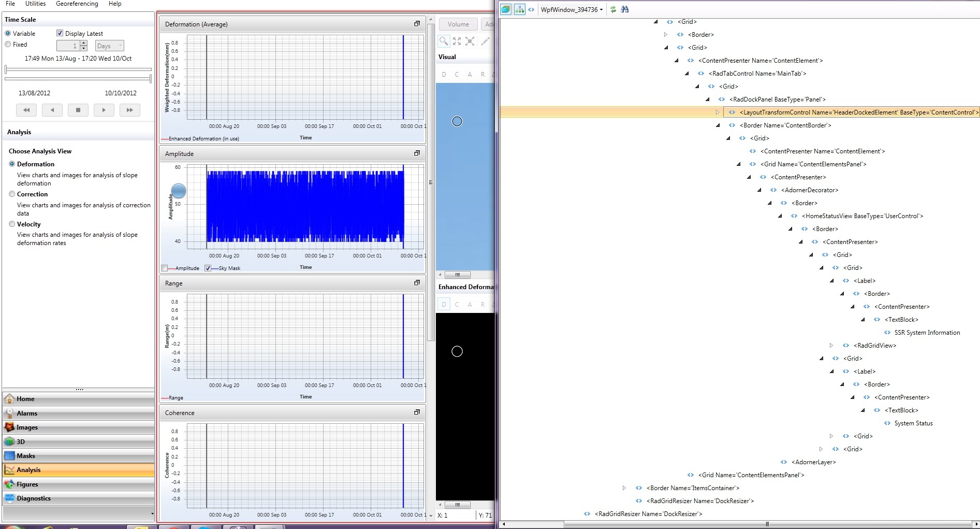The image size is (980, 529).
Task: Click the Volume button
Action: [x=458, y=24]
